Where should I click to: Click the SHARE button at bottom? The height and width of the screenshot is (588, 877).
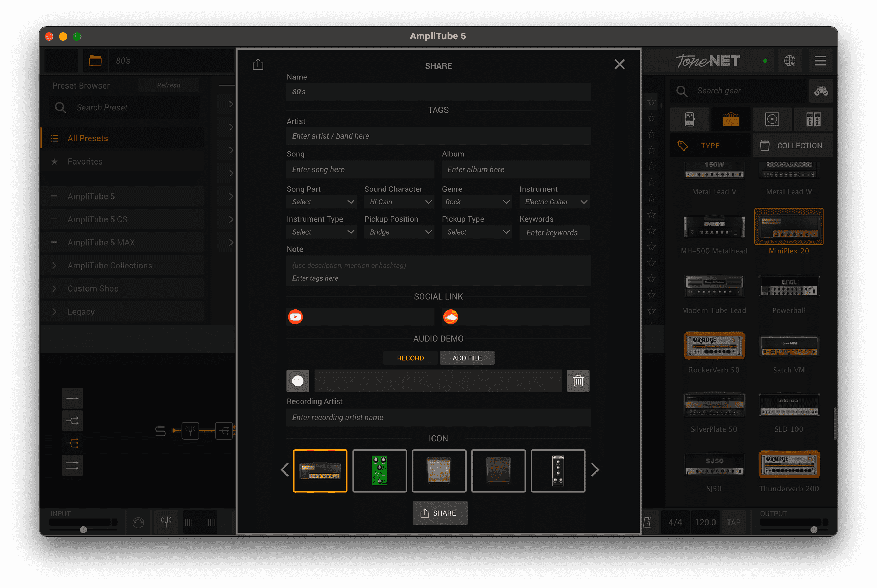point(440,513)
